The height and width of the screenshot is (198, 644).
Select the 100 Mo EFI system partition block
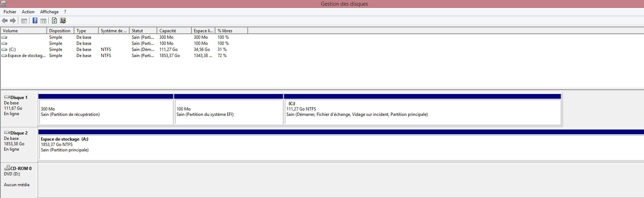(x=229, y=109)
